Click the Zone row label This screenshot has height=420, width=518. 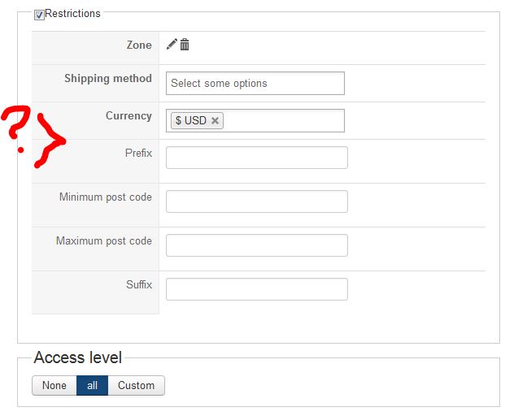tap(139, 45)
